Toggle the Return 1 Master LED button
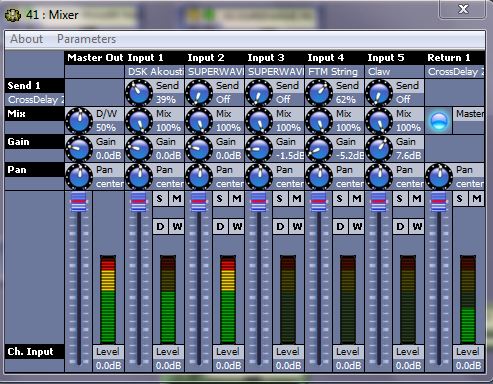 (439, 121)
